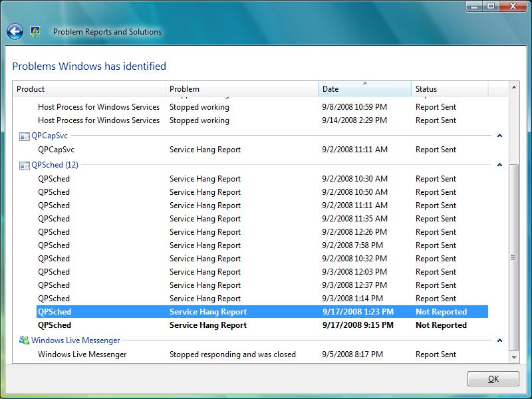Select QPSched row dated 9/2/2008 12:26 PM

[x=262, y=232]
